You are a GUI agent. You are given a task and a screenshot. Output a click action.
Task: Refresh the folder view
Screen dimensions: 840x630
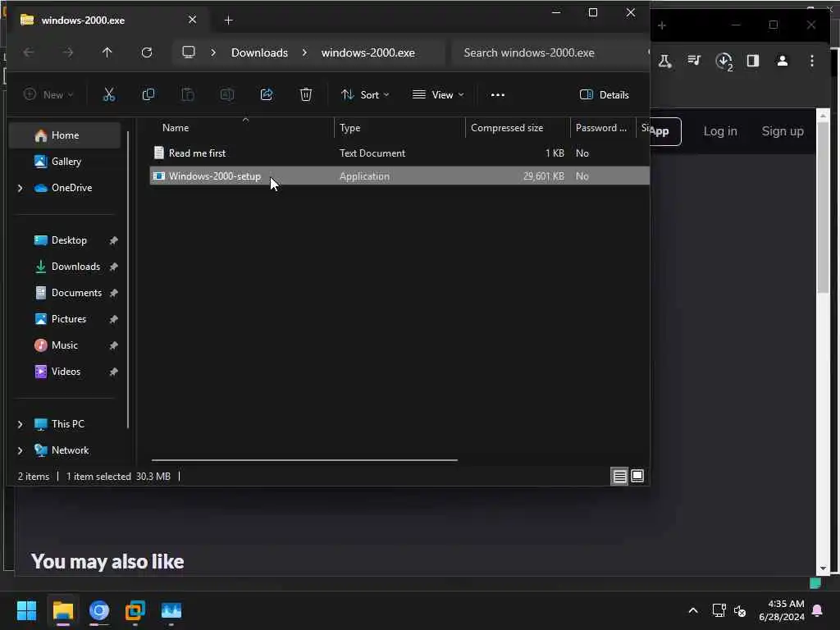pyautogui.click(x=147, y=52)
